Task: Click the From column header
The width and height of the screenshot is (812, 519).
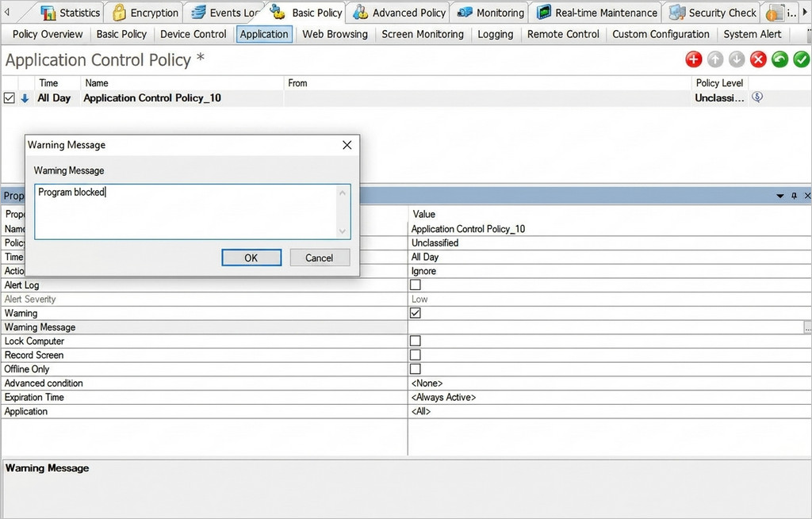Action: pyautogui.click(x=488, y=82)
